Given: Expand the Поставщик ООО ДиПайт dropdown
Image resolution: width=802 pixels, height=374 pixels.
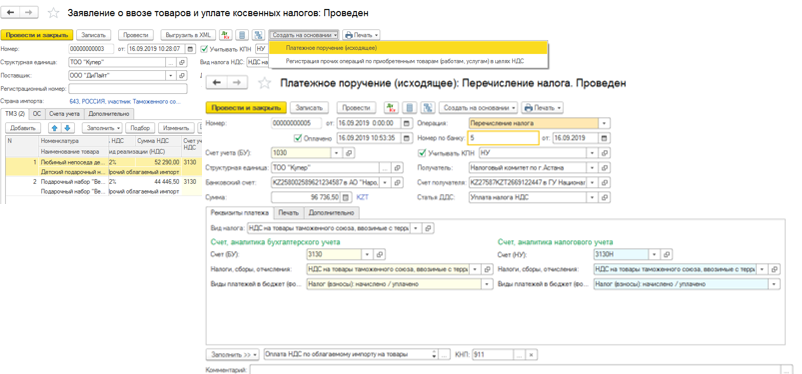Looking at the screenshot, I should tap(172, 75).
